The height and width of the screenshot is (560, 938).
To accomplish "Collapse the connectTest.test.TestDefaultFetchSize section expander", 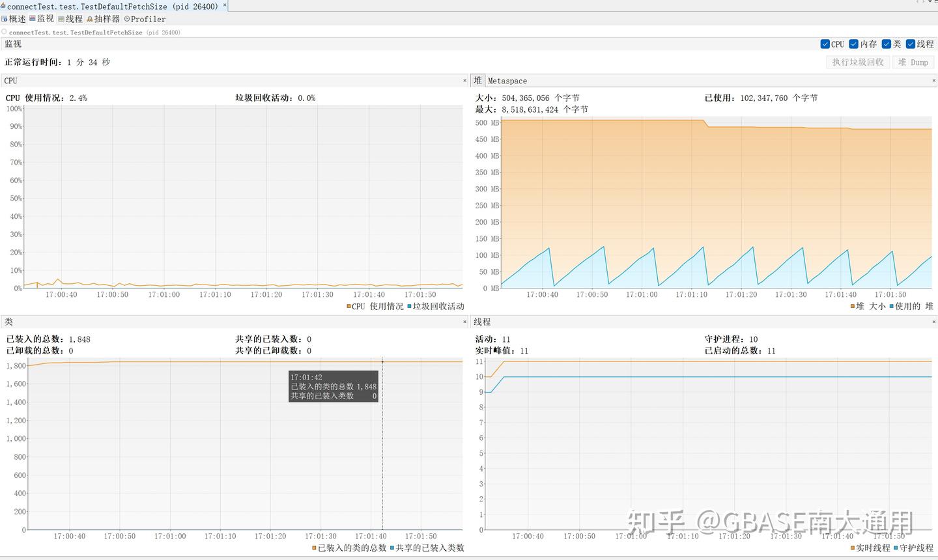I will (x=4, y=31).
